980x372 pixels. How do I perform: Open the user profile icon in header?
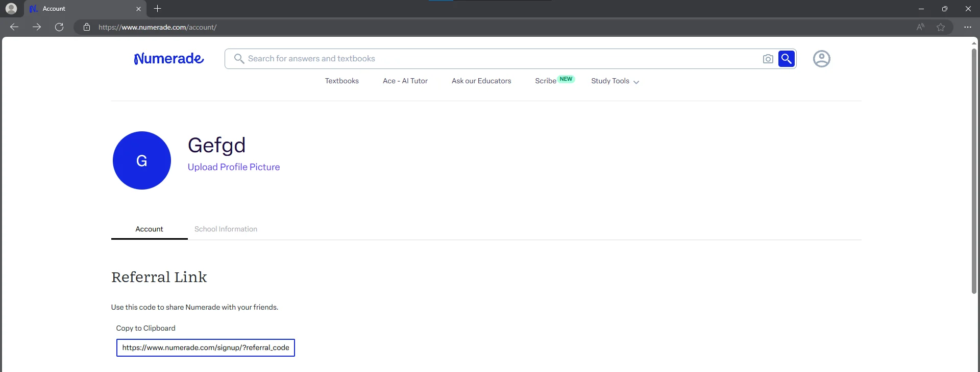[x=821, y=59]
